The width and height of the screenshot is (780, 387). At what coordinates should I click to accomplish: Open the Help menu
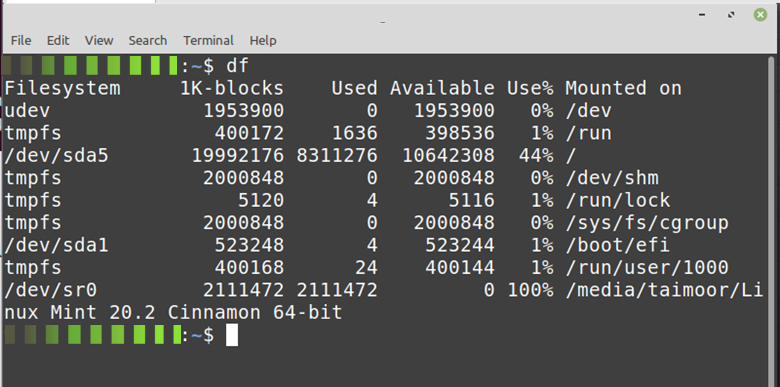[x=263, y=40]
